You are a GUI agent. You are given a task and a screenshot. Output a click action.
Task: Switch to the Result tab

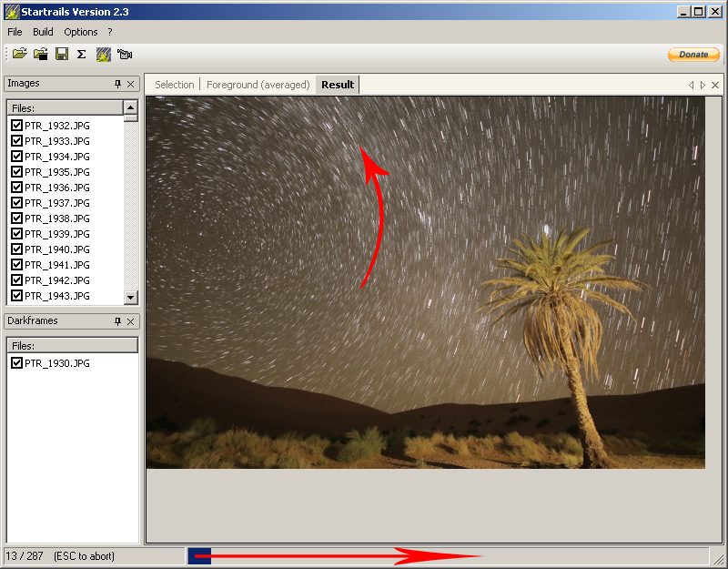coord(337,84)
